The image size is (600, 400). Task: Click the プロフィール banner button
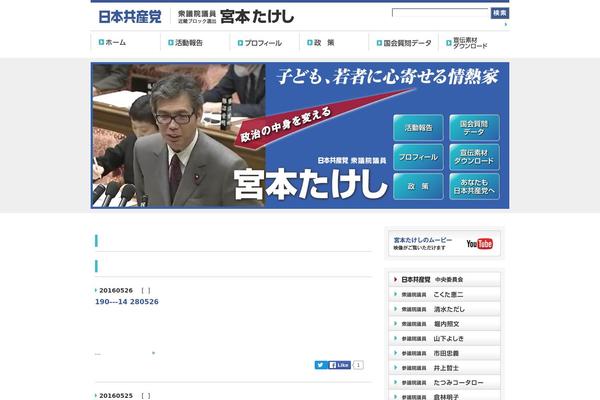(418, 157)
